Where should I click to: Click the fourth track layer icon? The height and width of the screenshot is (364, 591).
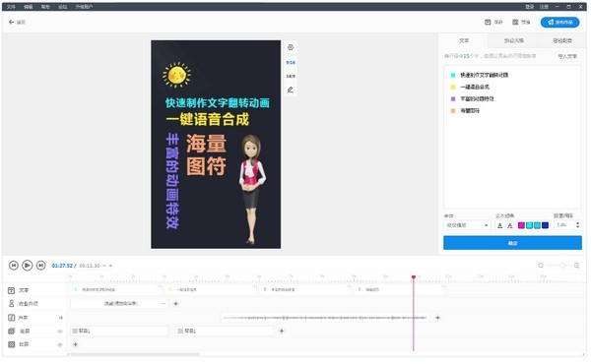point(11,331)
